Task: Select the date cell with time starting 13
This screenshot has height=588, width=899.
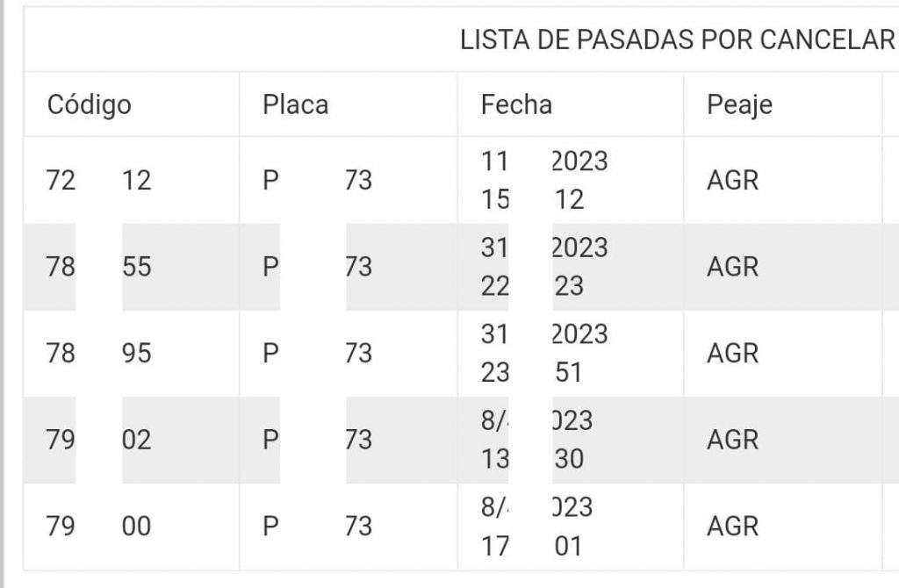Action: 537,440
